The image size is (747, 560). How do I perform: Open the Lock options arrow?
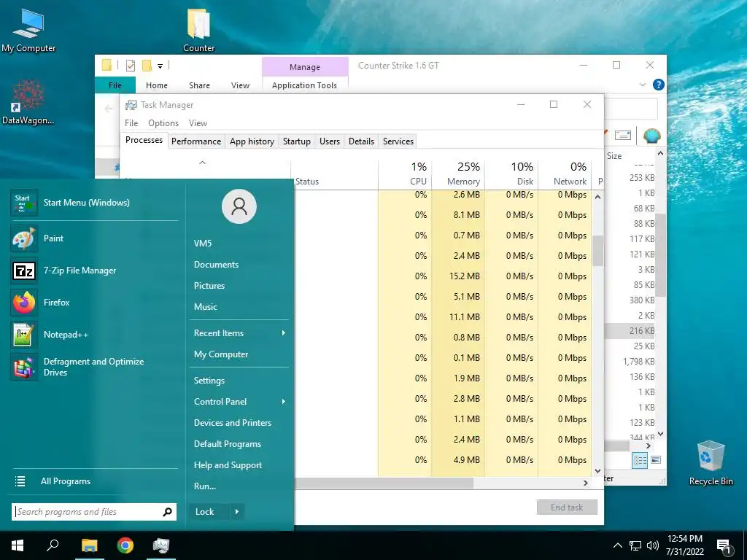[237, 512]
